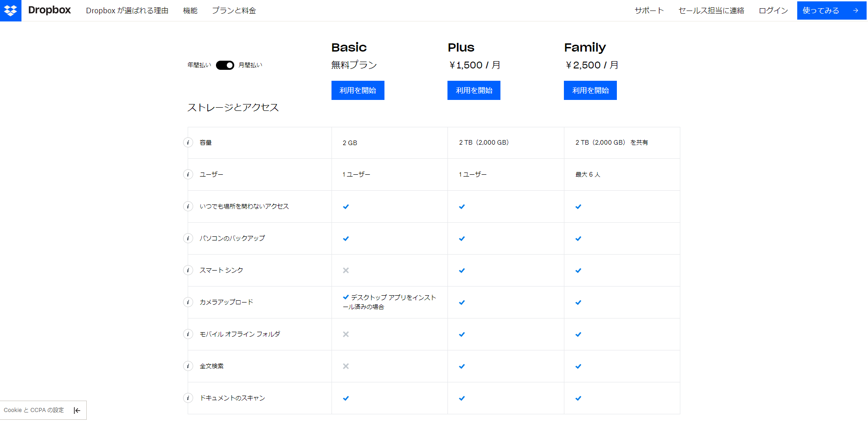Click info icon for パソコンのバックアップ
868x428 pixels.
click(188, 238)
